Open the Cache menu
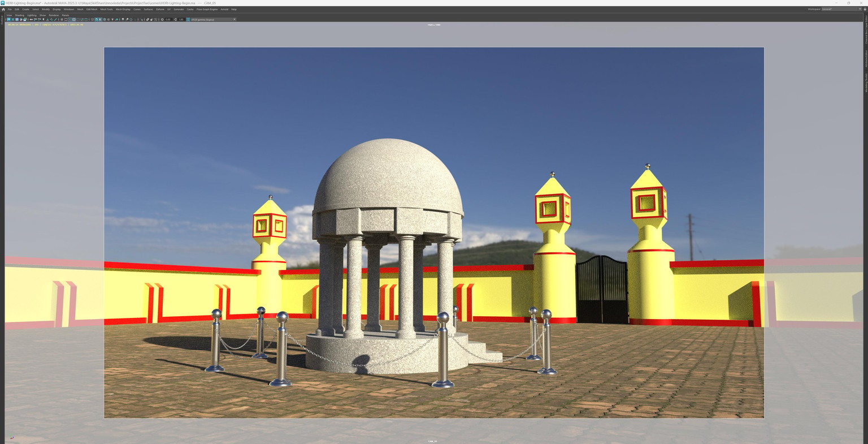The image size is (868, 444). click(x=190, y=9)
